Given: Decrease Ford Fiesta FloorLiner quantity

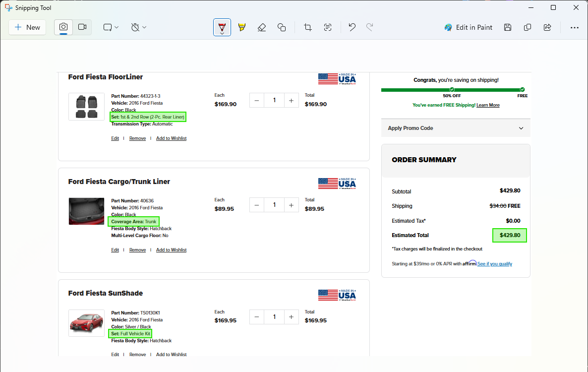Looking at the screenshot, I should point(257,101).
